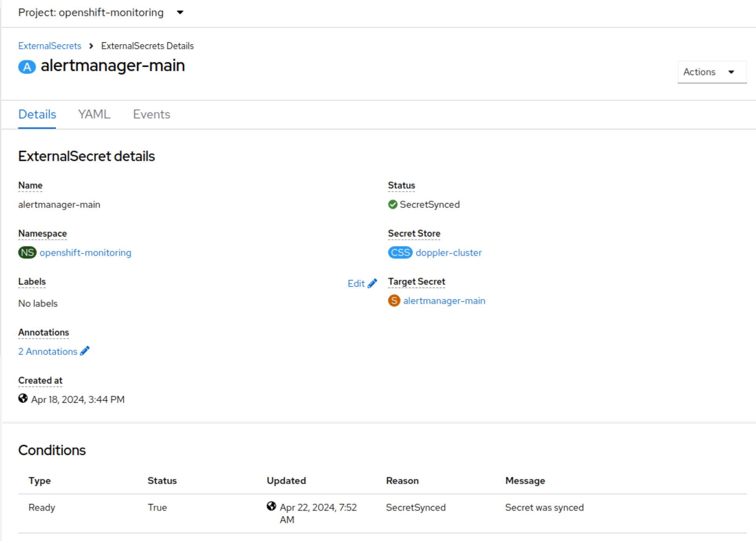The image size is (756, 541).
Task: Click the green SecretSynced checkmark icon
Action: tap(393, 204)
